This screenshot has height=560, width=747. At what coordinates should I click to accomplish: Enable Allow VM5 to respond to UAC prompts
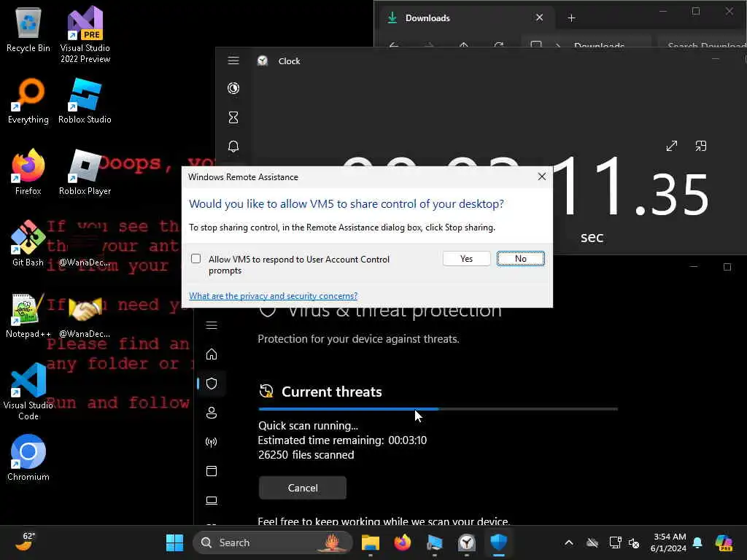[x=196, y=259]
